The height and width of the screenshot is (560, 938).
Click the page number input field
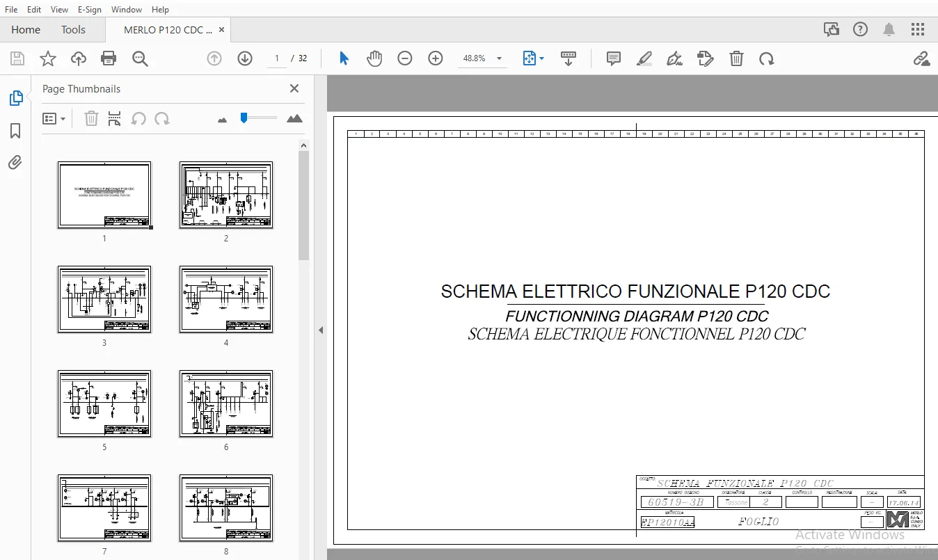pos(277,59)
